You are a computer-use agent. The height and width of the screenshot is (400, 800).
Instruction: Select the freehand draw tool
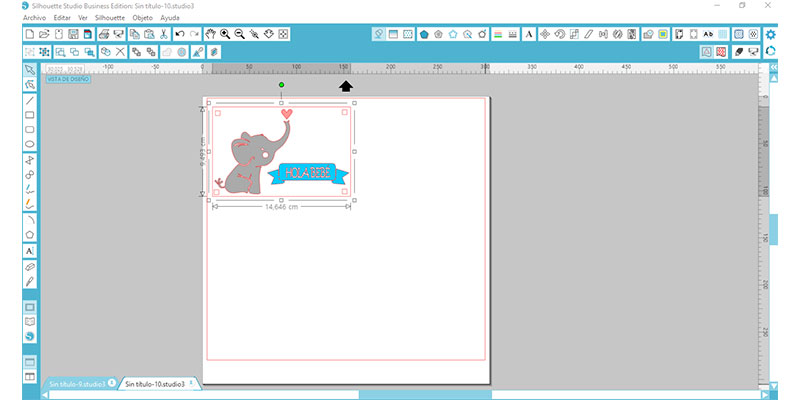point(30,190)
